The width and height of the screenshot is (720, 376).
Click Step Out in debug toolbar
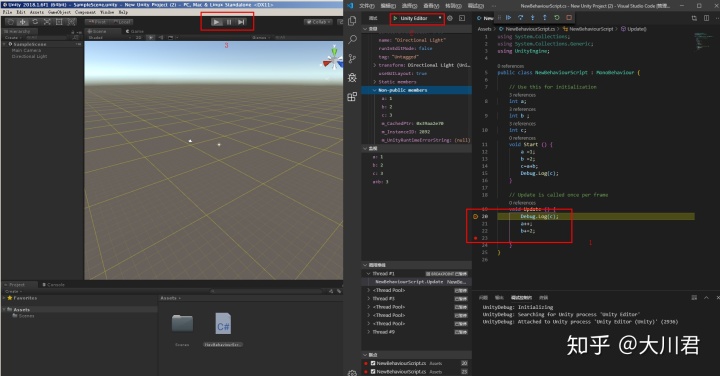(545, 18)
